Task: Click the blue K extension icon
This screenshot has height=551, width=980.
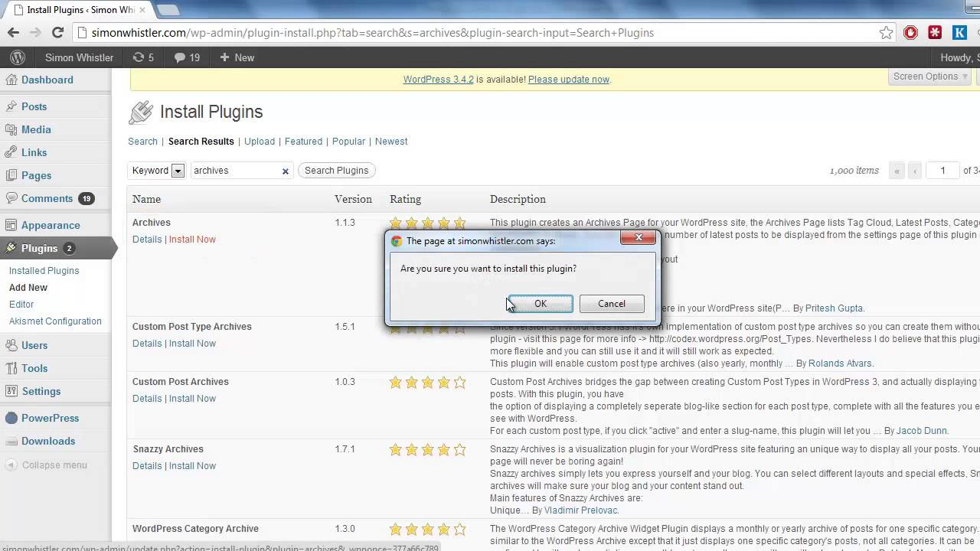Action: pyautogui.click(x=959, y=33)
